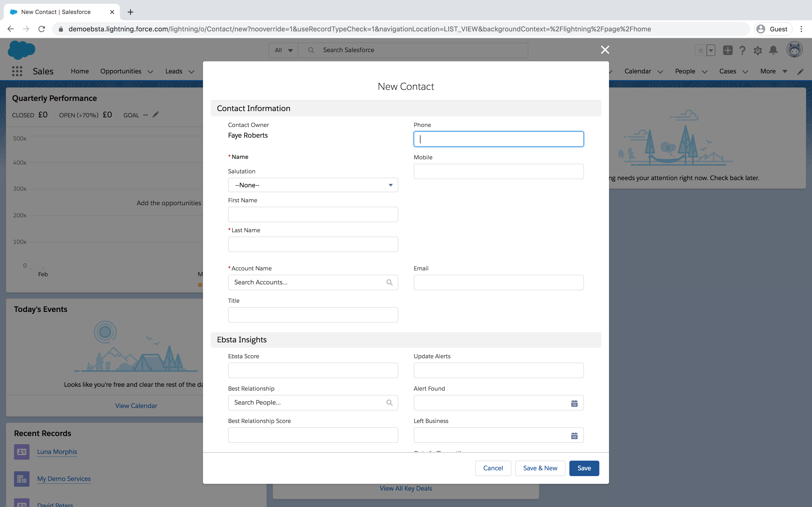The image size is (812, 507).
Task: Close the New Contact dialog with X
Action: click(x=605, y=50)
